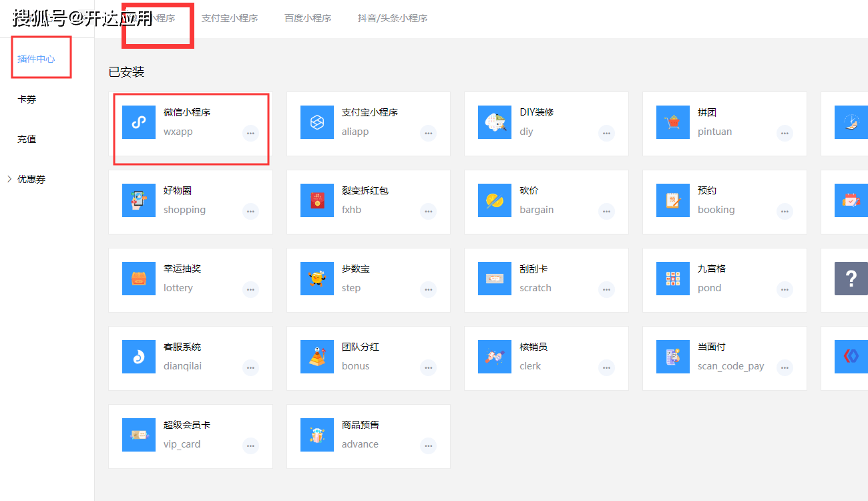Screen dimensions: 868x501
Task: Open more options for 预约
Action: click(x=785, y=211)
